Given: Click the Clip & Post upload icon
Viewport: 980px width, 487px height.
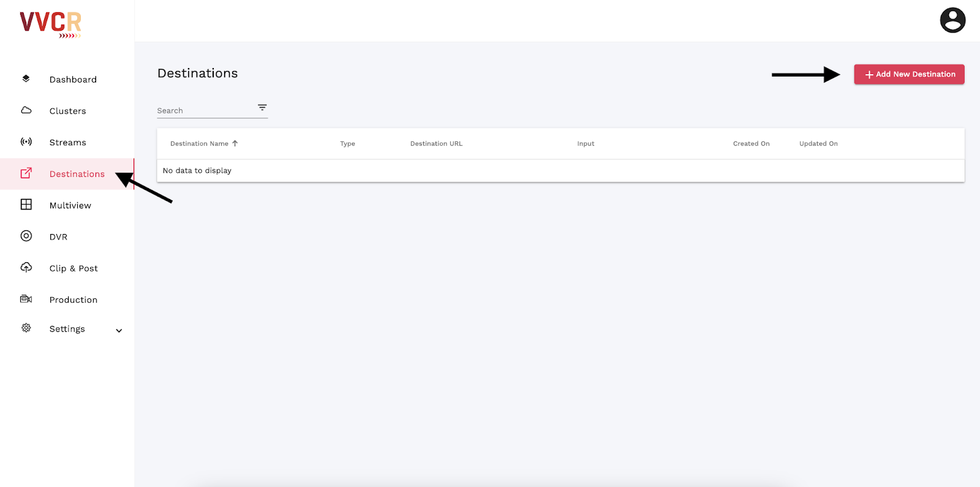Looking at the screenshot, I should tap(26, 267).
